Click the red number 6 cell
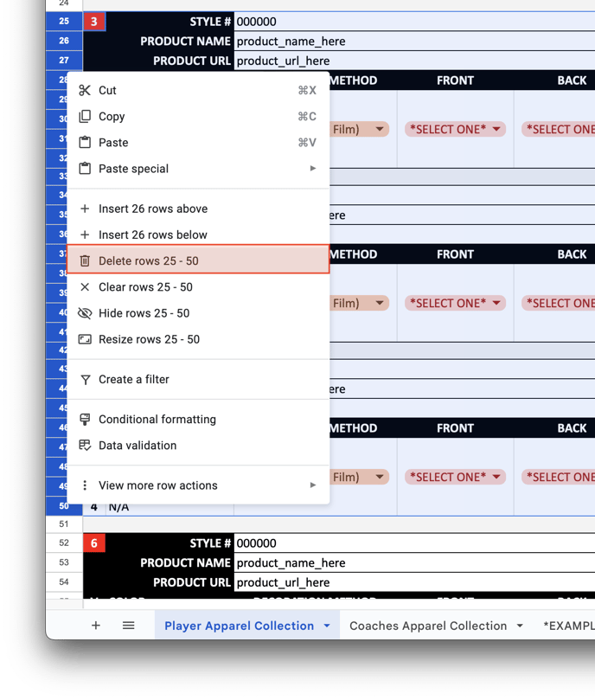The image size is (595, 700). (x=94, y=543)
